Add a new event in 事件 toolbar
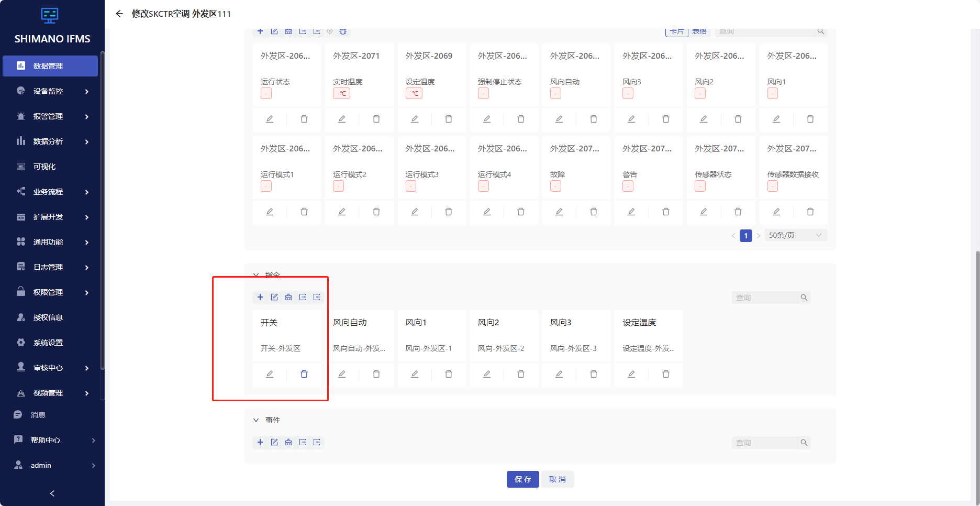Image resolution: width=980 pixels, height=506 pixels. click(260, 442)
